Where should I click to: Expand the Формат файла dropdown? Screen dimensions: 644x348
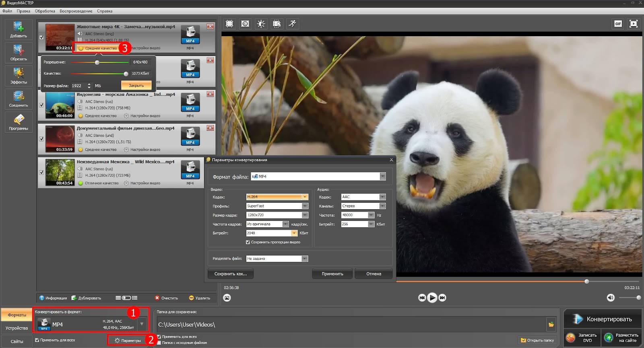[x=382, y=177]
